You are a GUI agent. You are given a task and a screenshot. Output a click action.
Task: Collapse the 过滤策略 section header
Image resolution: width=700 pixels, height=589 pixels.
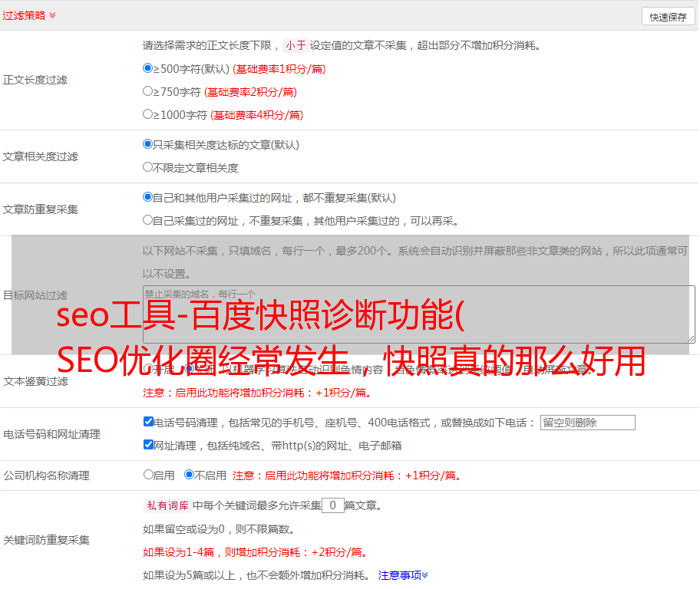29,15
